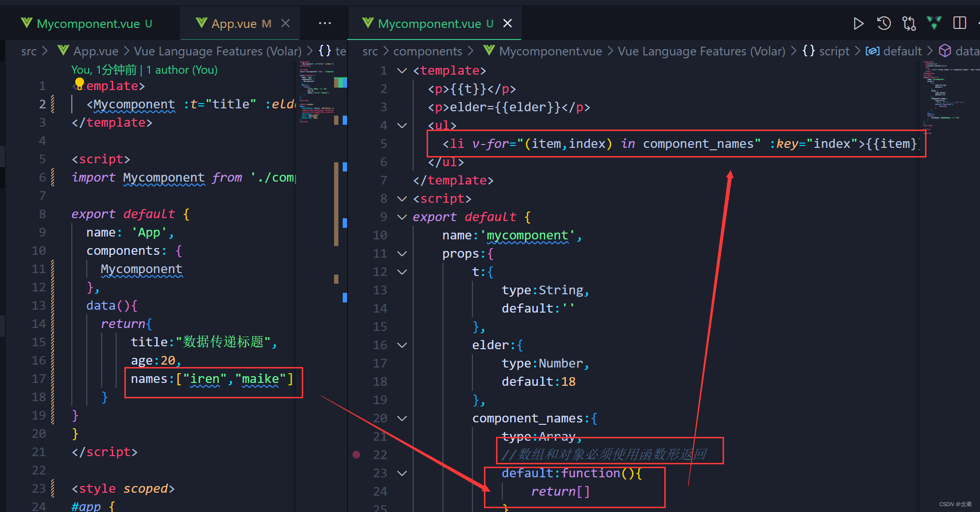
Task: Click 'title' in the data return
Action: click(149, 342)
